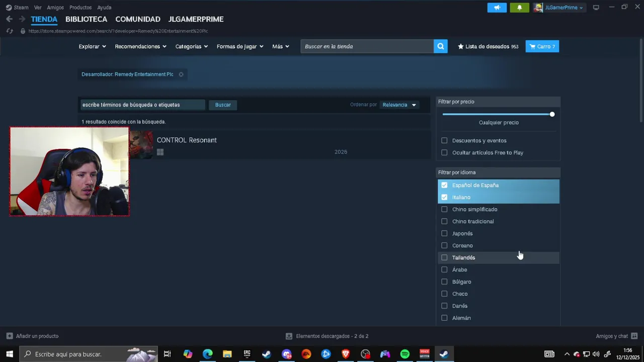Open the Ayuda menu
The image size is (644, 362).
click(x=104, y=8)
